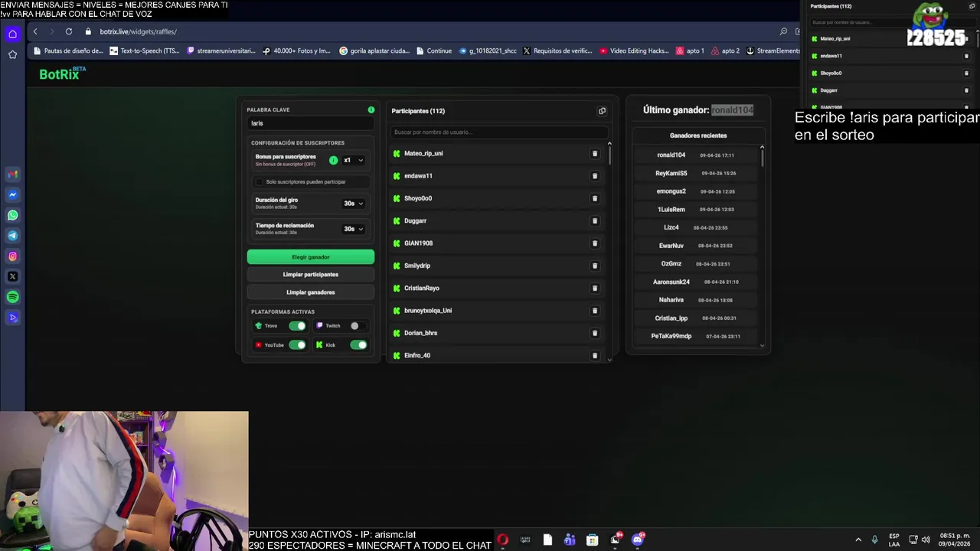Click the último ganador ronald104 name
The image size is (980, 551).
pyautogui.click(x=732, y=110)
